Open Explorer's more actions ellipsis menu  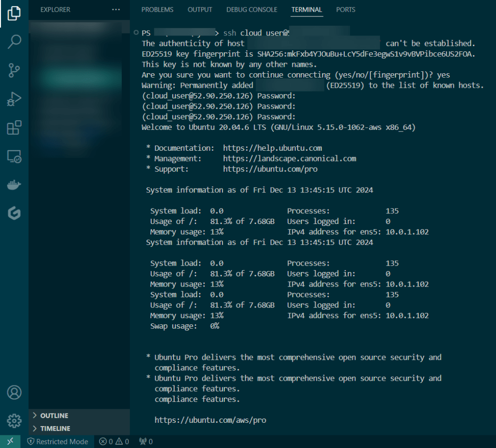115,10
